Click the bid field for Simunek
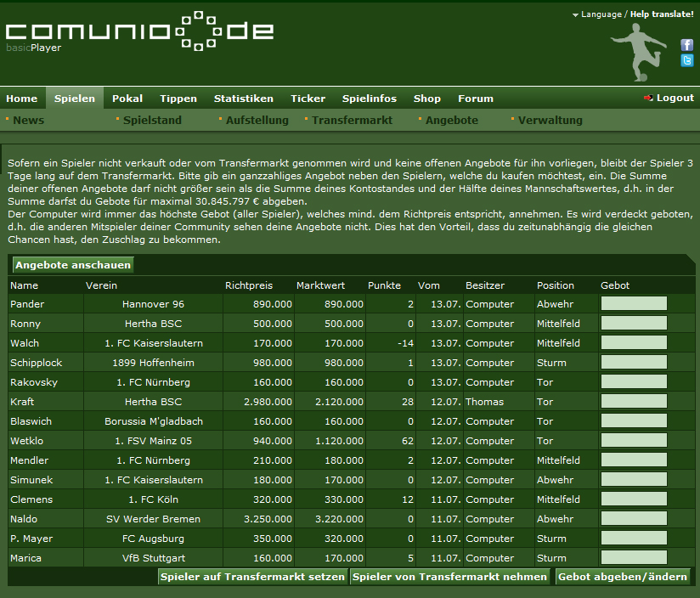Viewport: 700px width, 598px height. pyautogui.click(x=634, y=479)
